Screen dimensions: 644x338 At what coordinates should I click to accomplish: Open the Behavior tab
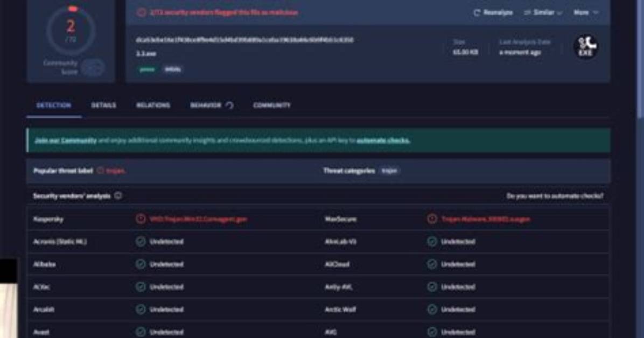point(206,105)
